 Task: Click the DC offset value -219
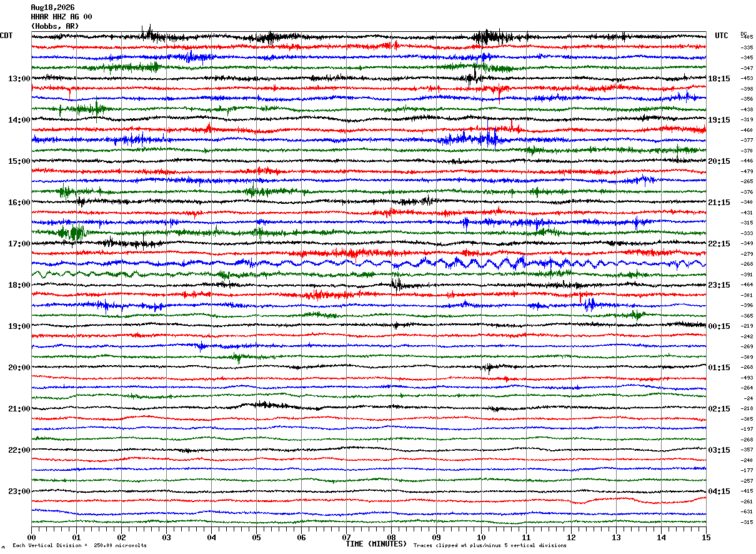(747, 326)
